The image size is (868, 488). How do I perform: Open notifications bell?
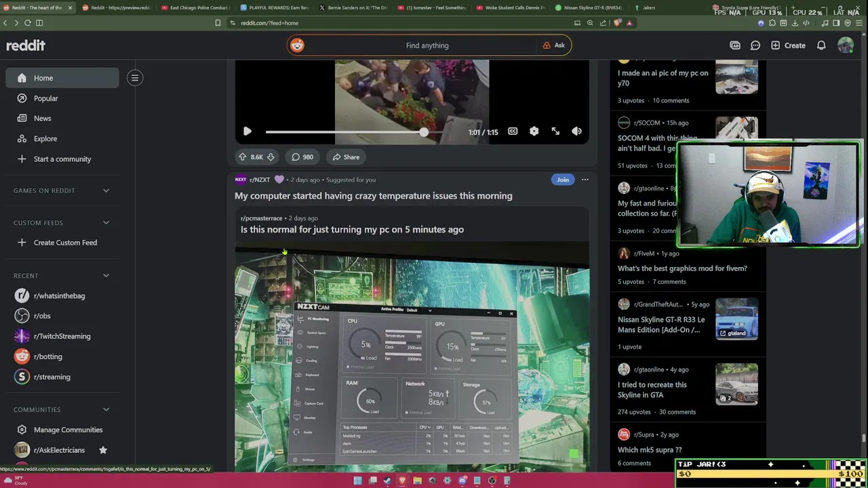pos(821,45)
